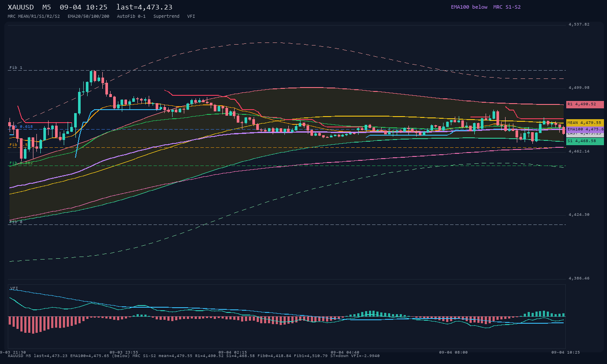Click the bottom status line starting 'XAUUSD M5 last='

(193, 356)
